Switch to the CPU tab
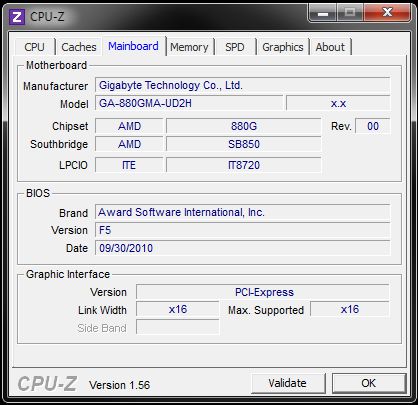418x405 pixels. (x=34, y=47)
